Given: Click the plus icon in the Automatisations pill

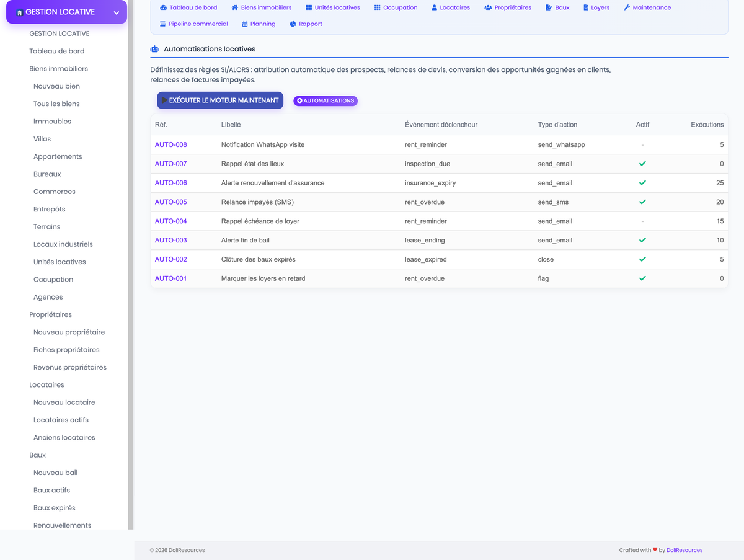Looking at the screenshot, I should click(299, 100).
